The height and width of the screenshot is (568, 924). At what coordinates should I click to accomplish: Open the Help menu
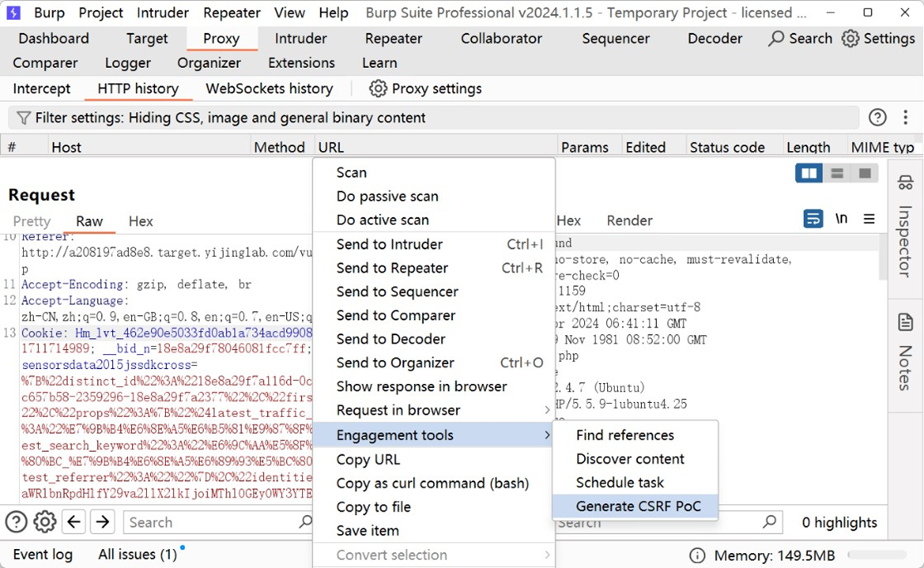(333, 12)
